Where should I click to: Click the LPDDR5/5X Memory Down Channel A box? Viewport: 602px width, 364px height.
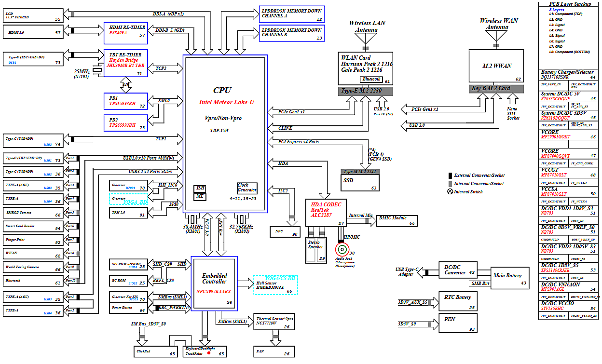(x=291, y=13)
